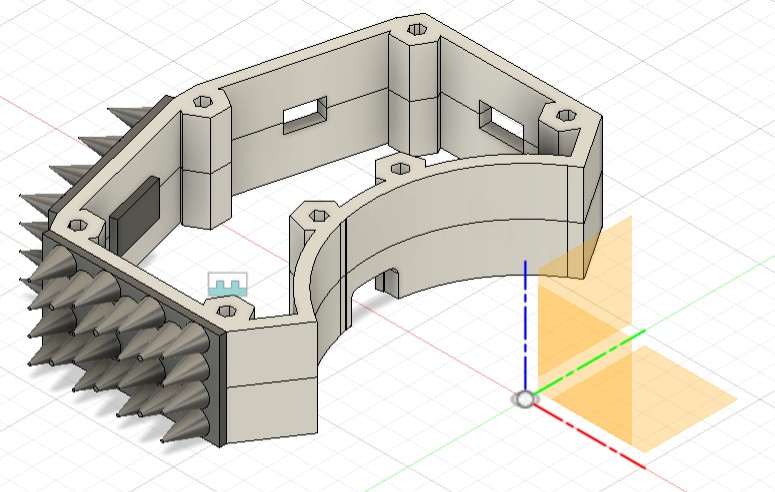Click the teal notched glyph near the front post

tap(227, 287)
